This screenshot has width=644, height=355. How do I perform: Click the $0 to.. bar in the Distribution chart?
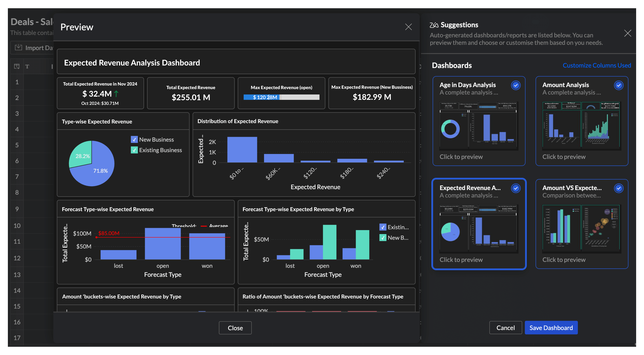tap(242, 150)
